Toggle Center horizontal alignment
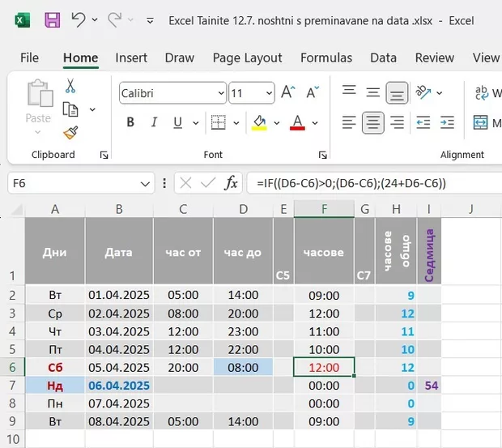 coord(372,123)
